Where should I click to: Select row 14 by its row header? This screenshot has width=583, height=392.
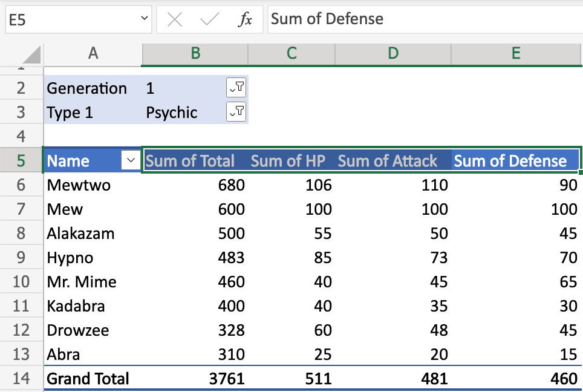coord(22,379)
